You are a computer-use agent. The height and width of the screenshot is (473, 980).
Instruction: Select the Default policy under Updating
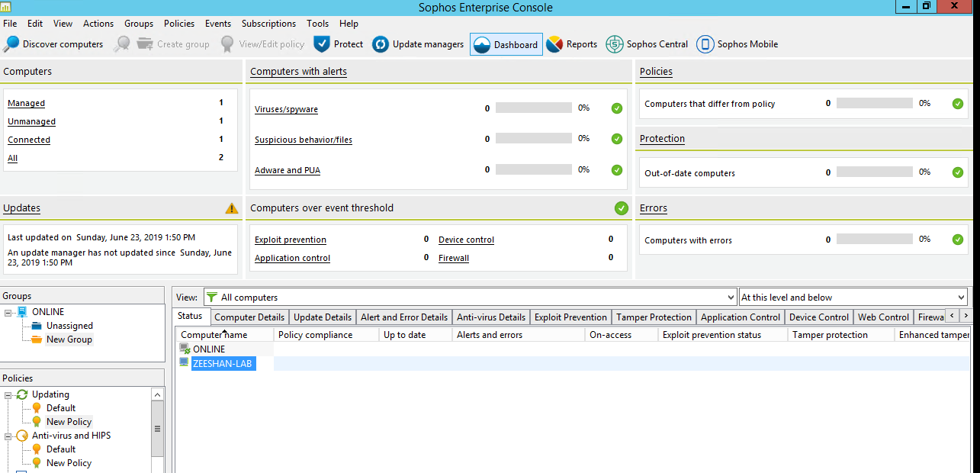click(x=61, y=408)
